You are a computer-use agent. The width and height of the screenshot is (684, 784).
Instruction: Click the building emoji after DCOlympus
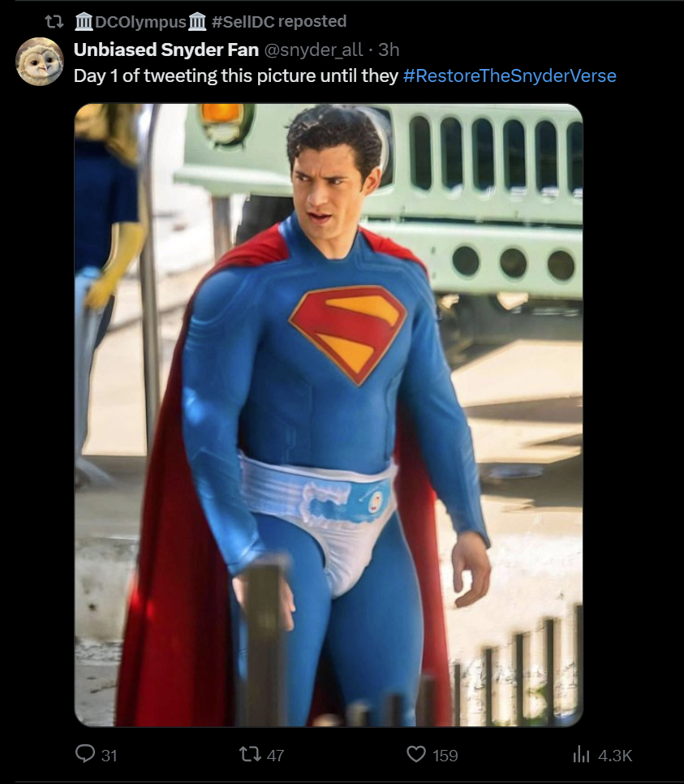point(197,22)
